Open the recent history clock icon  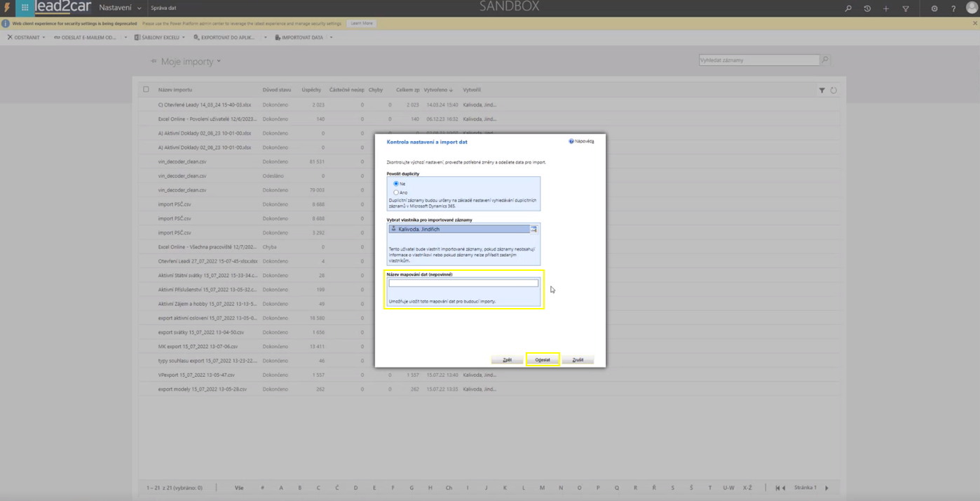[867, 8]
